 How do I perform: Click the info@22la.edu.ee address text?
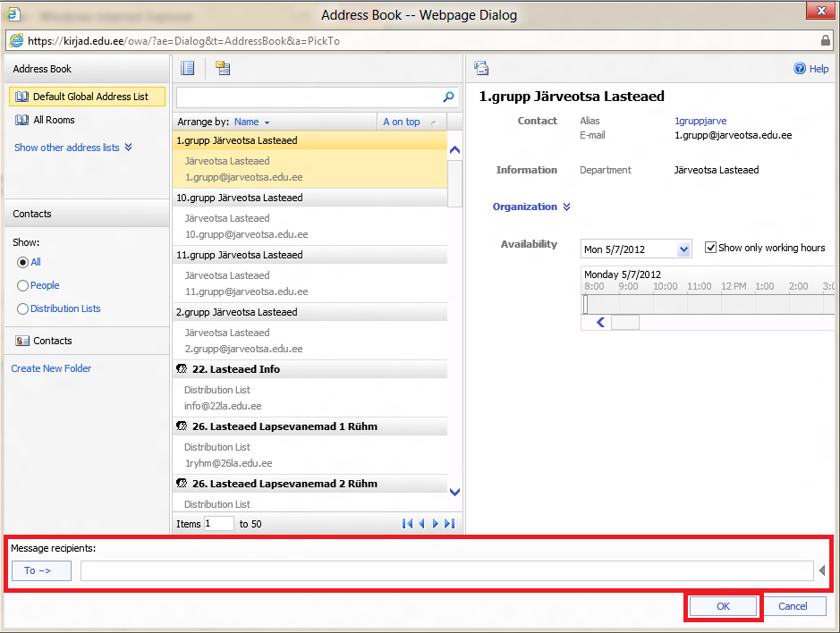(223, 406)
